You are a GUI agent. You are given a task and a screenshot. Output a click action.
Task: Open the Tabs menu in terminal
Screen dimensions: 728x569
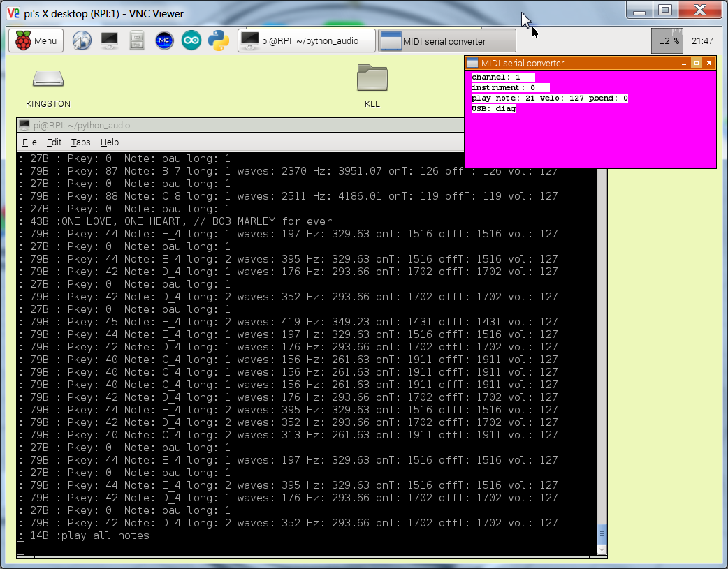pos(80,142)
